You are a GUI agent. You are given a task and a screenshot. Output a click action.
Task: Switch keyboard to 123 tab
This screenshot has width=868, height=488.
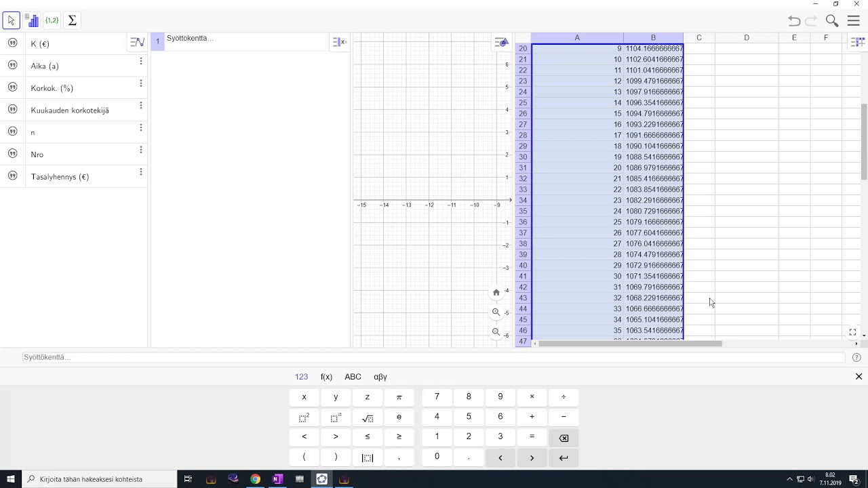click(301, 377)
